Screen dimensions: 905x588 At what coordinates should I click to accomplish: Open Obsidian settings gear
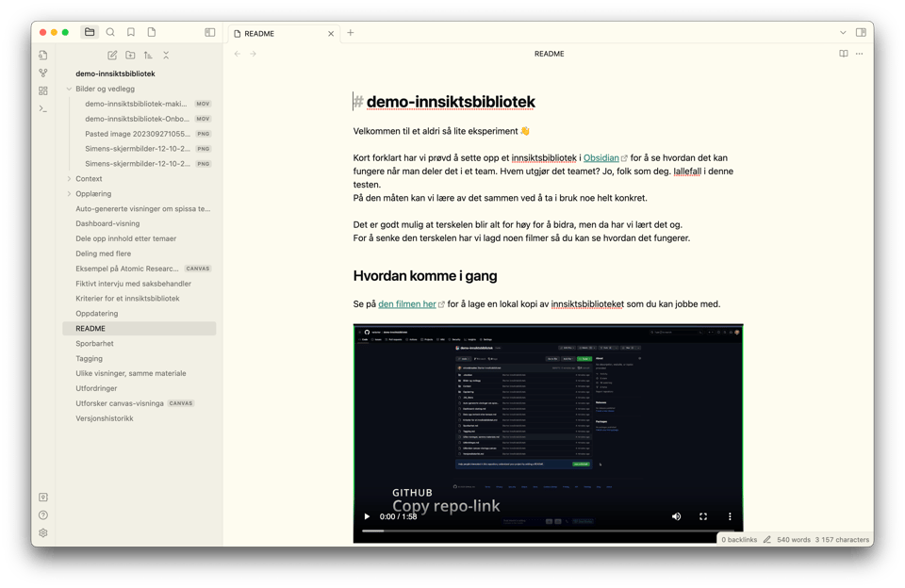tap(43, 533)
